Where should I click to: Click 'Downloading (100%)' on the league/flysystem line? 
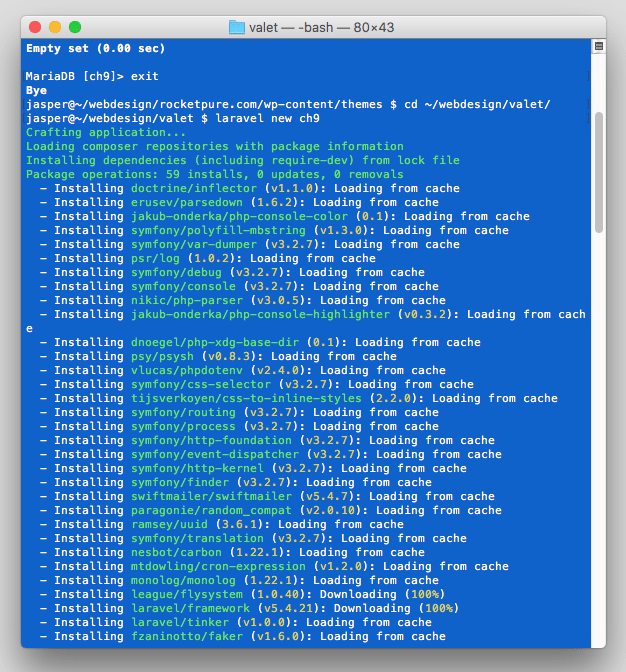pyautogui.click(x=383, y=594)
